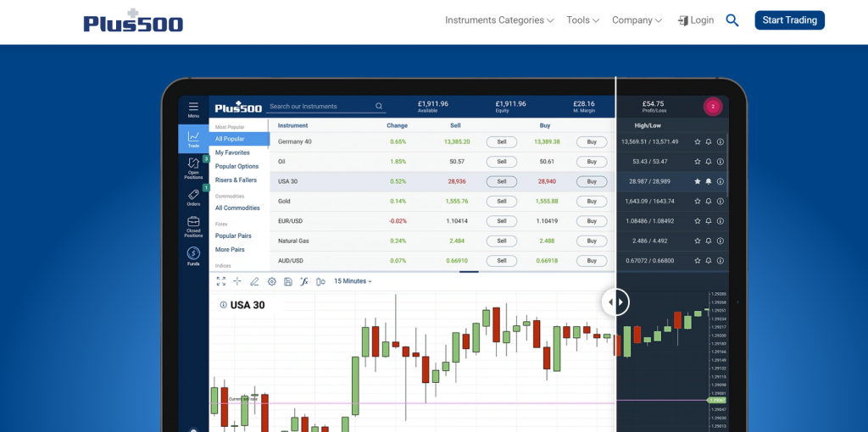Open the 15 Minutes timeframe dropdown

coord(353,281)
